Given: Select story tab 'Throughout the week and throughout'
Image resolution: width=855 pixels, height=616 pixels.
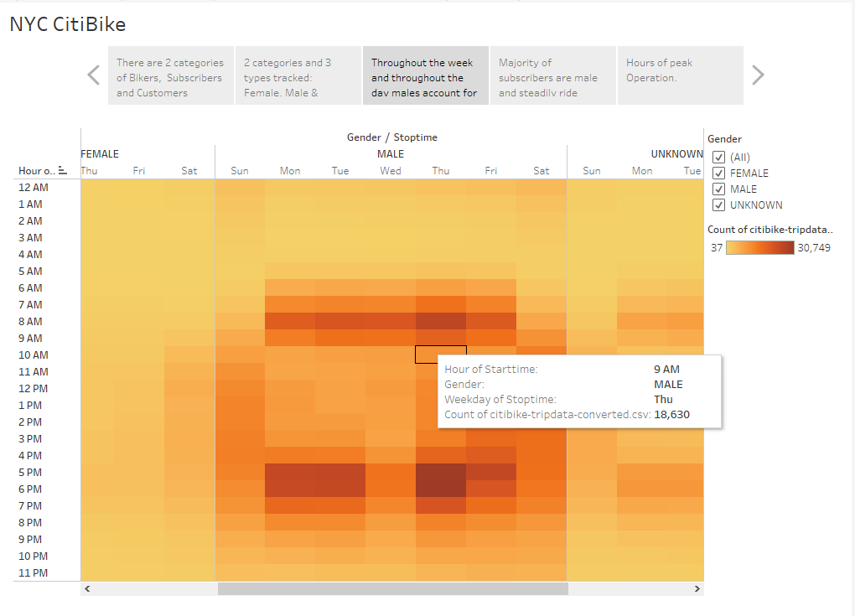Looking at the screenshot, I should [425, 75].
